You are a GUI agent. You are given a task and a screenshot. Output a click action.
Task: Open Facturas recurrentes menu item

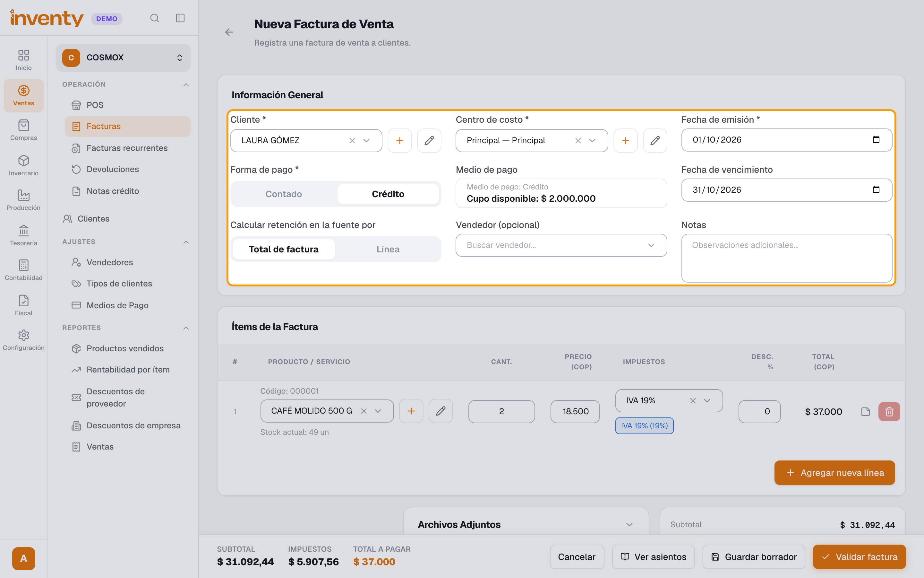(x=127, y=148)
